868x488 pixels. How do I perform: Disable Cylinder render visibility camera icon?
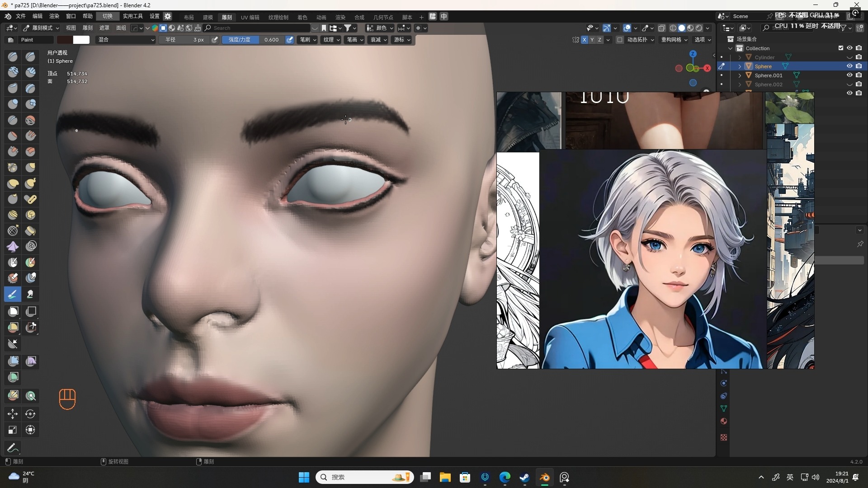point(860,57)
